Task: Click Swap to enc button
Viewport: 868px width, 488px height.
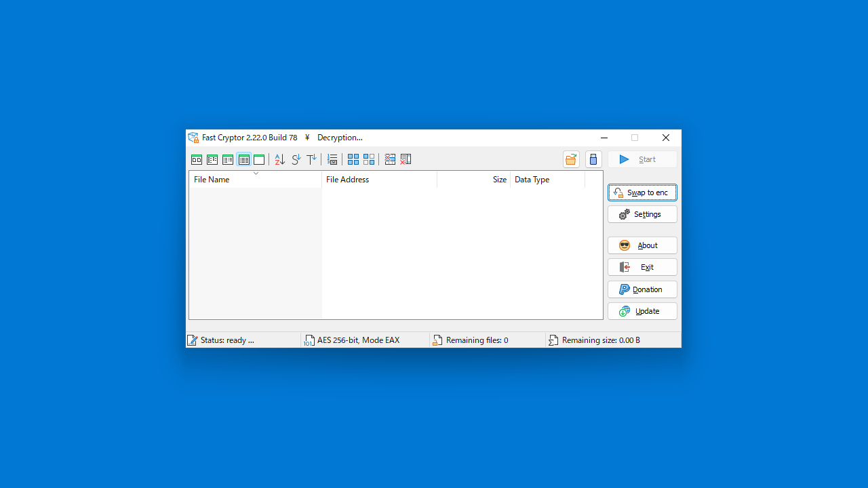Action: pos(642,192)
